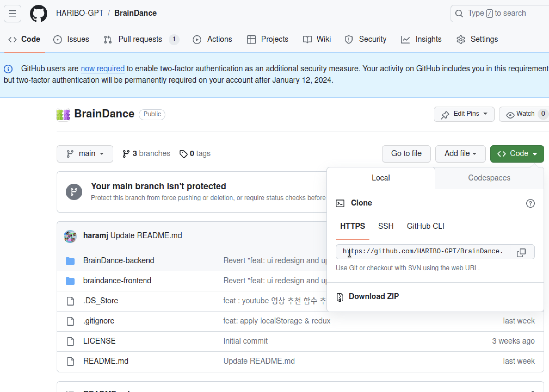Click the tag icon beside 0 tags

[x=183, y=154]
